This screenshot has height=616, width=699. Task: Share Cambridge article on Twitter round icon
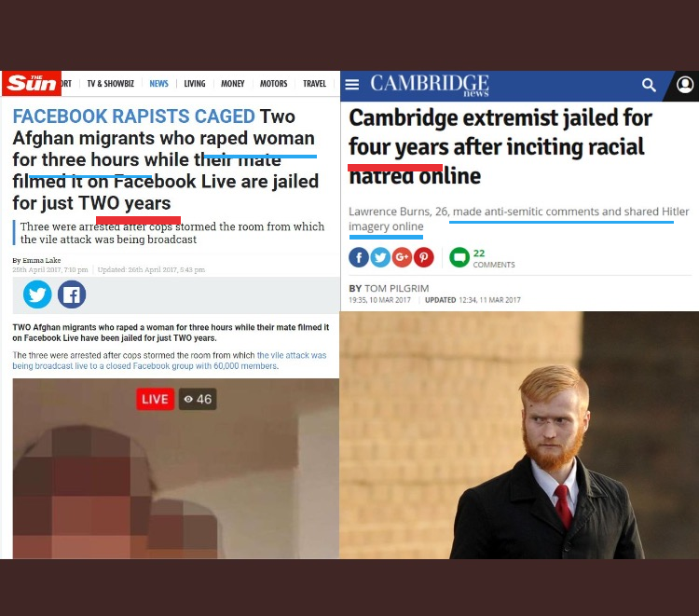point(380,257)
